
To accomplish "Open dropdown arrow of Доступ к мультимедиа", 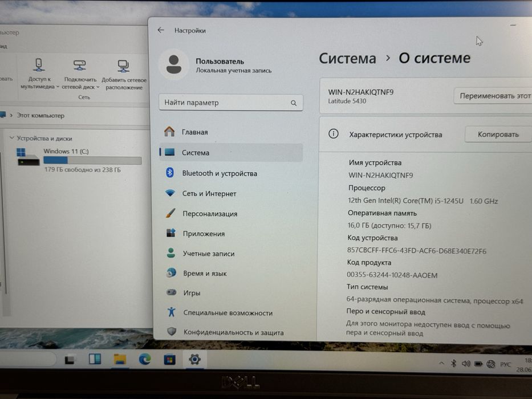I will tap(58, 87).
